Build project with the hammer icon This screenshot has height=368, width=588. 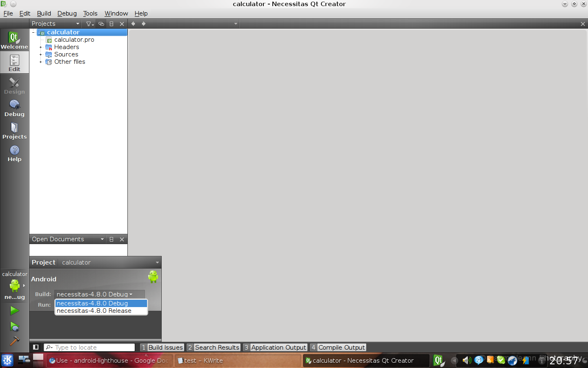coord(14,341)
